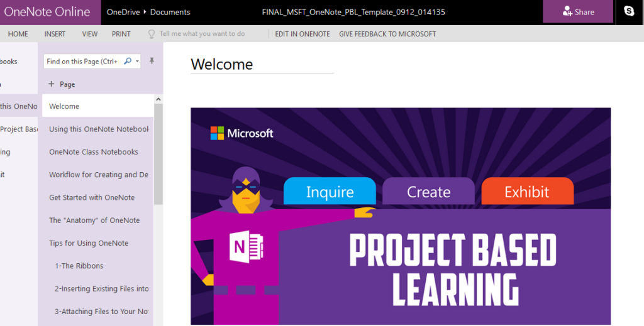Open Get Started with OneNote page
The width and height of the screenshot is (644, 326).
click(x=97, y=198)
